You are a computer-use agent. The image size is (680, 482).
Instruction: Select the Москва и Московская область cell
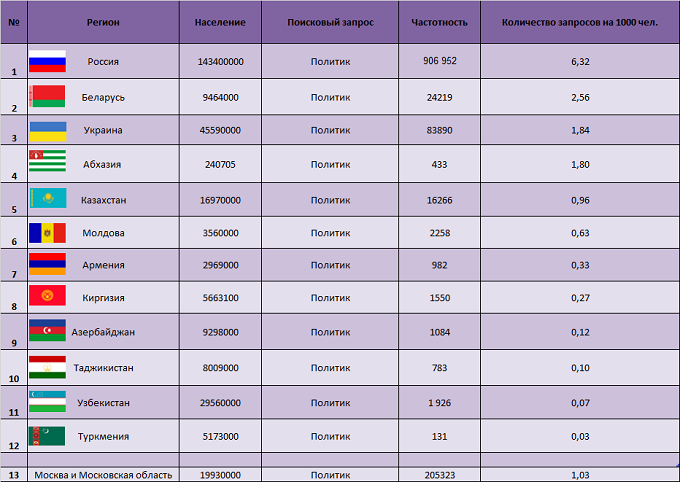tap(103, 475)
